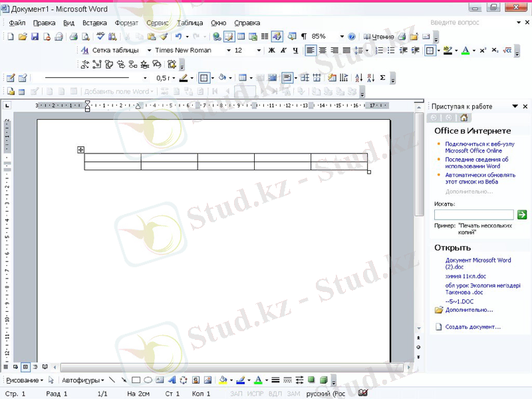
Task: Click the AutoSum icon on the tables toolbar
Action: pyautogui.click(x=383, y=78)
